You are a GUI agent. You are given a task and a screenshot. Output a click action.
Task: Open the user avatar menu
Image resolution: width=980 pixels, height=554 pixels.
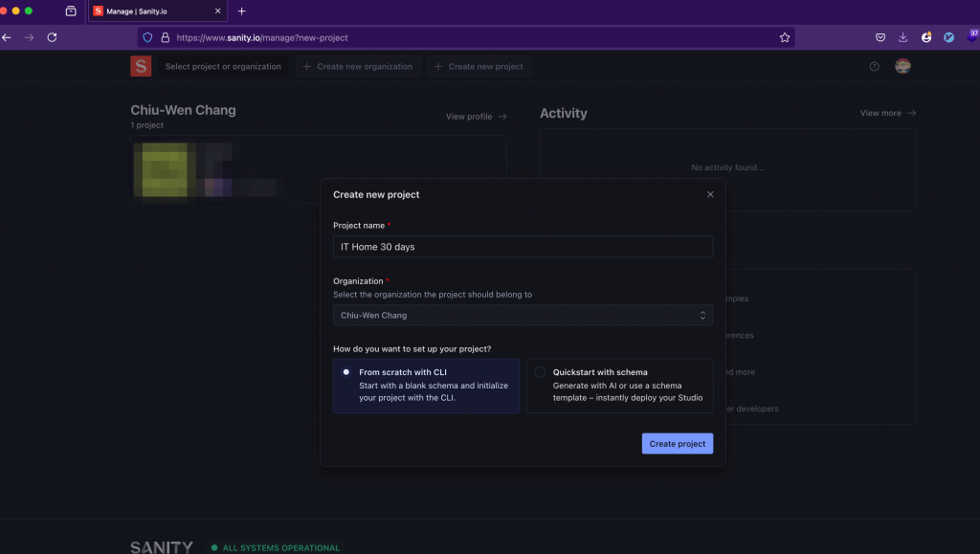902,66
